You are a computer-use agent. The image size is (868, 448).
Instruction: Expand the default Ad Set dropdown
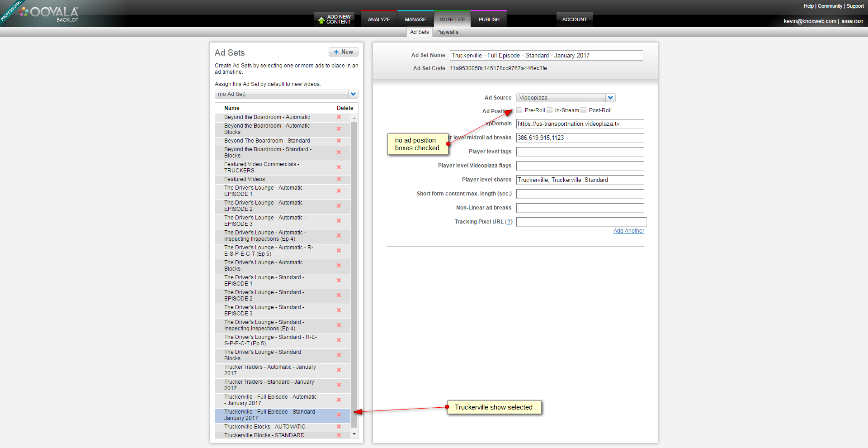click(x=286, y=94)
